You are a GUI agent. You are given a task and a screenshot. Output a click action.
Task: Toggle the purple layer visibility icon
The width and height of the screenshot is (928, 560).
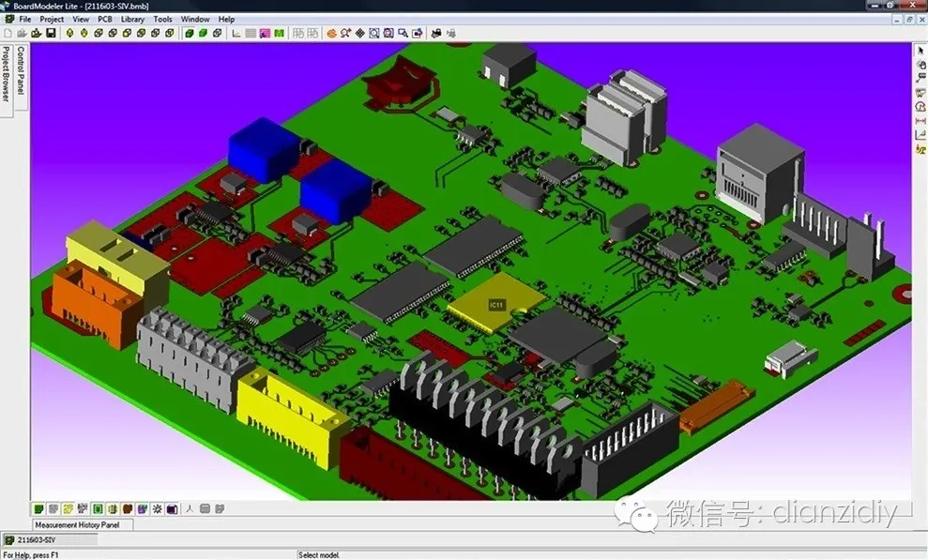pyautogui.click(x=142, y=508)
